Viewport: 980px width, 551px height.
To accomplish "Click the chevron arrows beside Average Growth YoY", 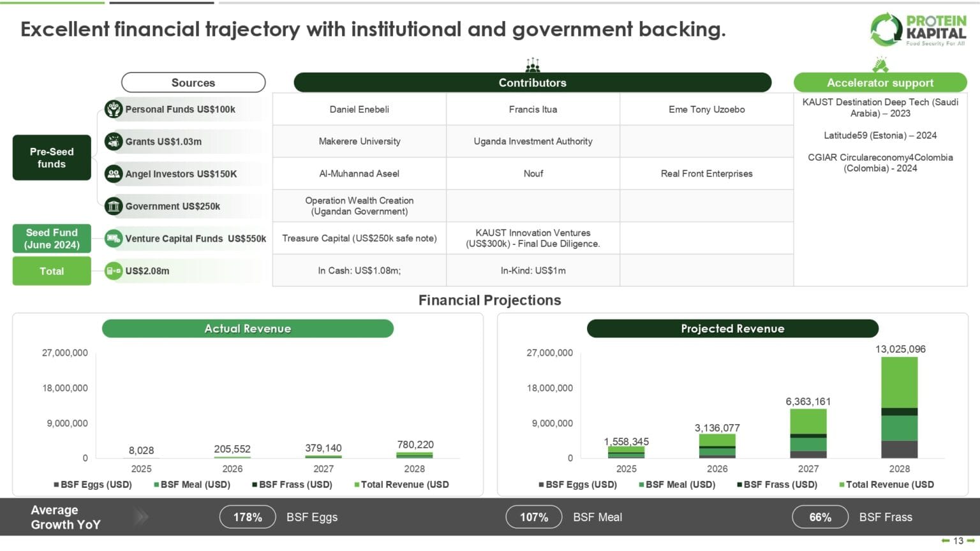I will pos(141,517).
